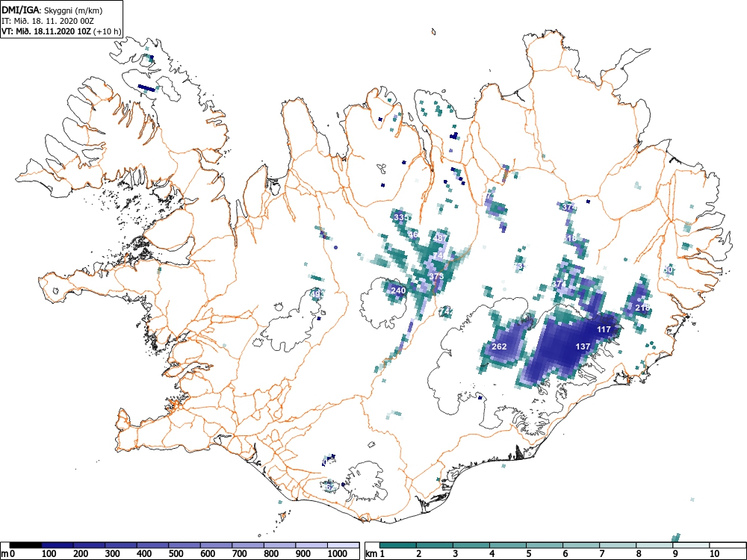Image resolution: width=747 pixels, height=560 pixels.
Task: Click the '5' label on the kilometre scale
Action: (529, 554)
